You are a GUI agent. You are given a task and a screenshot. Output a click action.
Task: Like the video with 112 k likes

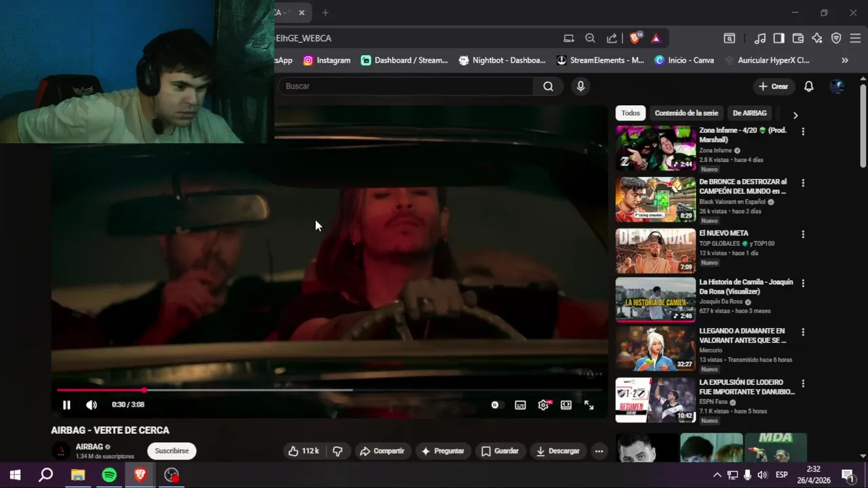(x=304, y=451)
